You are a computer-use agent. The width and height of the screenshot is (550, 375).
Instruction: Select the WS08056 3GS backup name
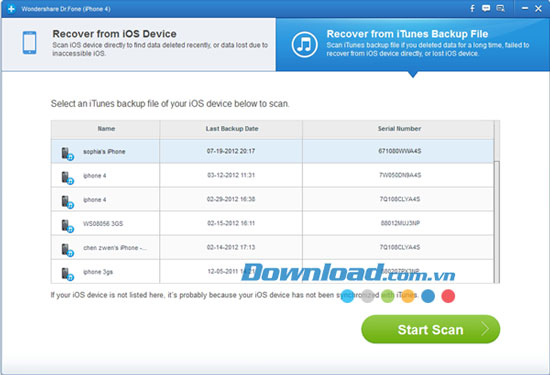pos(103,223)
